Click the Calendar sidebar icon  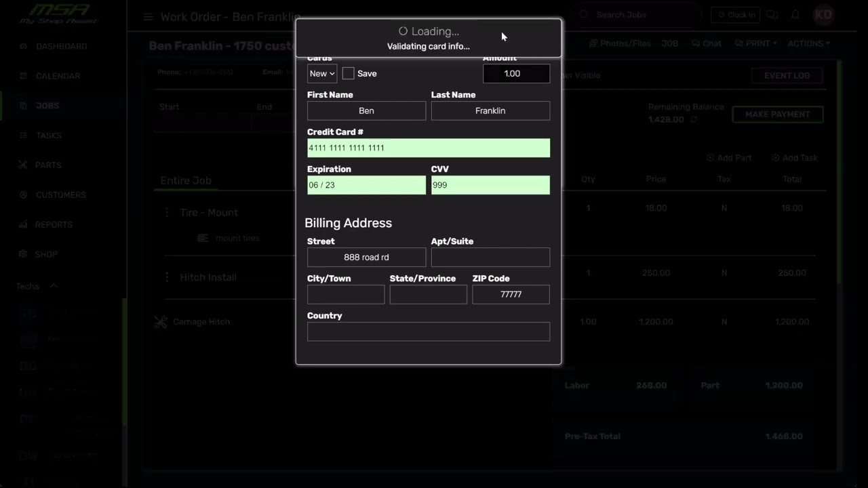(x=23, y=76)
